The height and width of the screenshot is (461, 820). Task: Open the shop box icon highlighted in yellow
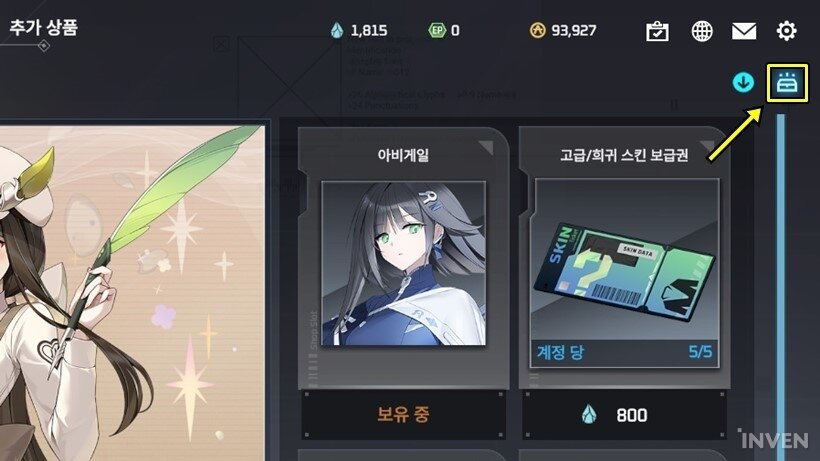pyautogui.click(x=787, y=83)
